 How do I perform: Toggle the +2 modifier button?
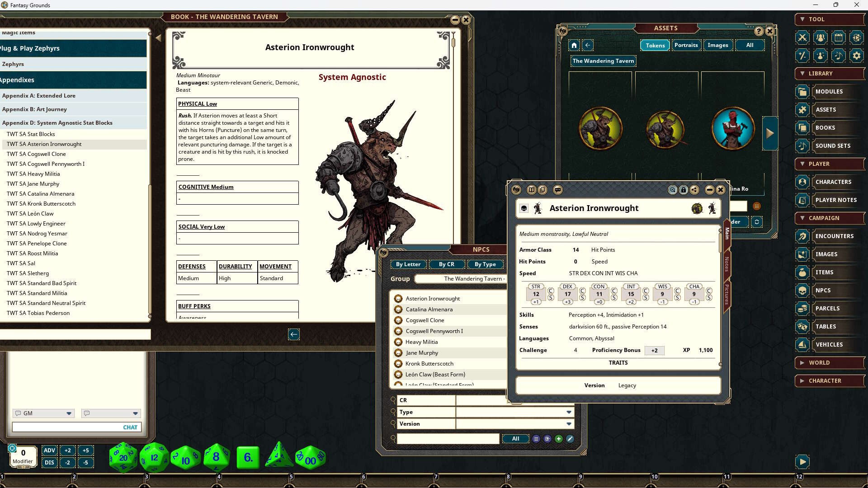pyautogui.click(x=67, y=450)
